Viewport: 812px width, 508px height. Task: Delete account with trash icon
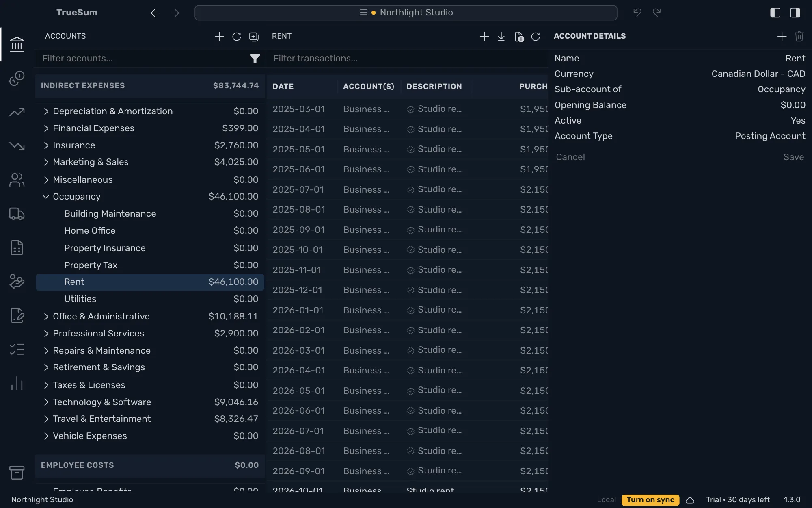[x=799, y=36]
